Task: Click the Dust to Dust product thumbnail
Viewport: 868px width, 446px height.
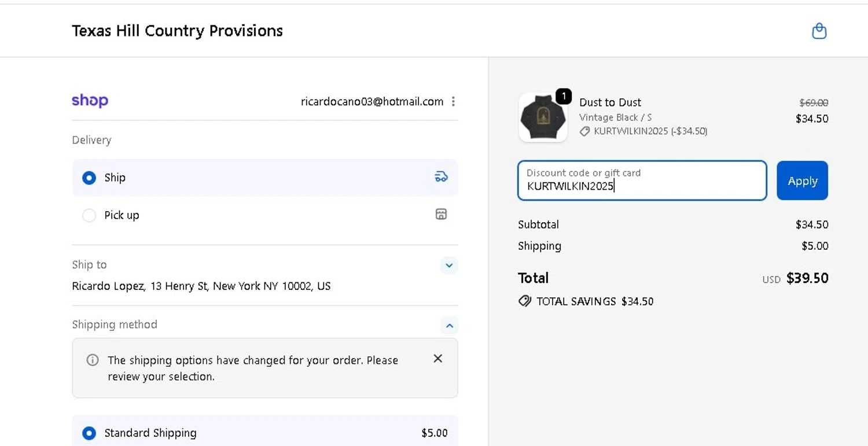Action: coord(543,117)
